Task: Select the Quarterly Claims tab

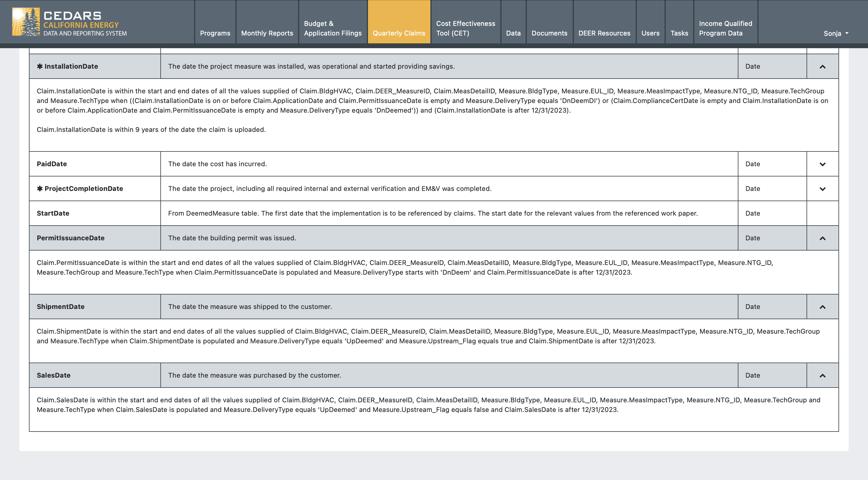Action: tap(399, 33)
